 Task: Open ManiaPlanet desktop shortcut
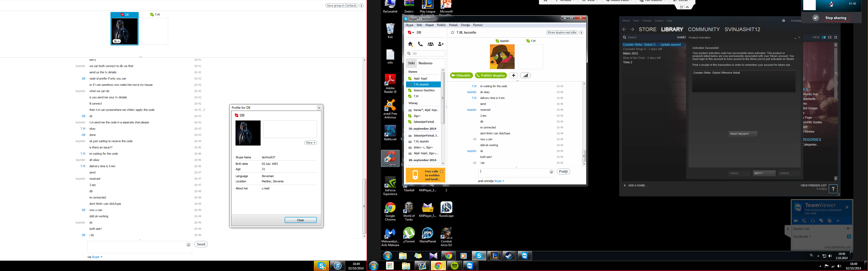tap(427, 235)
